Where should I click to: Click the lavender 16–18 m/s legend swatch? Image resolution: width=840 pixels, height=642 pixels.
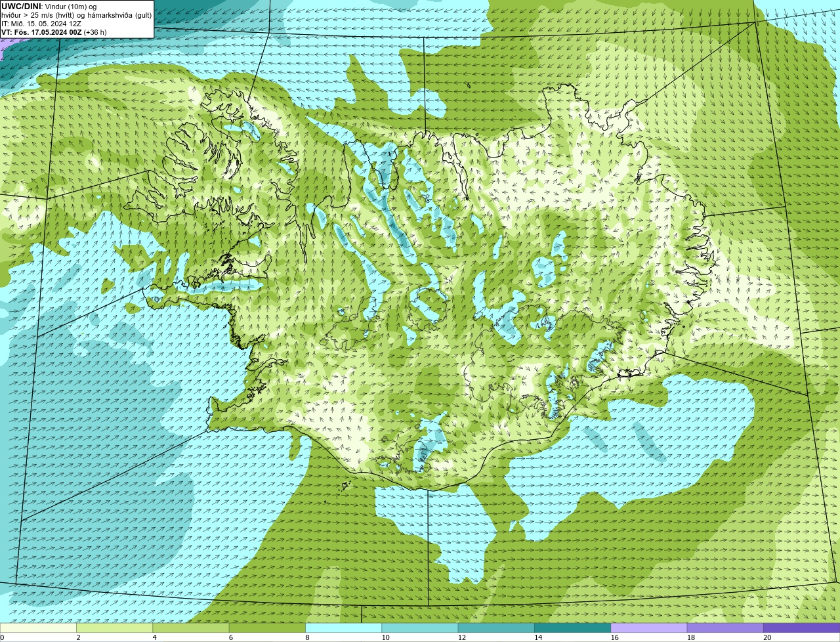tap(649, 628)
